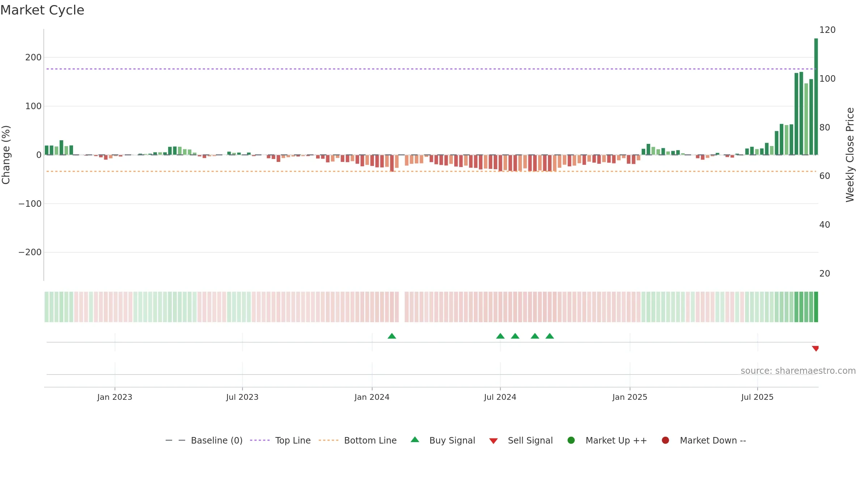Click the gray dashed Baseline legend swatch
This screenshot has width=868, height=488.
point(175,440)
